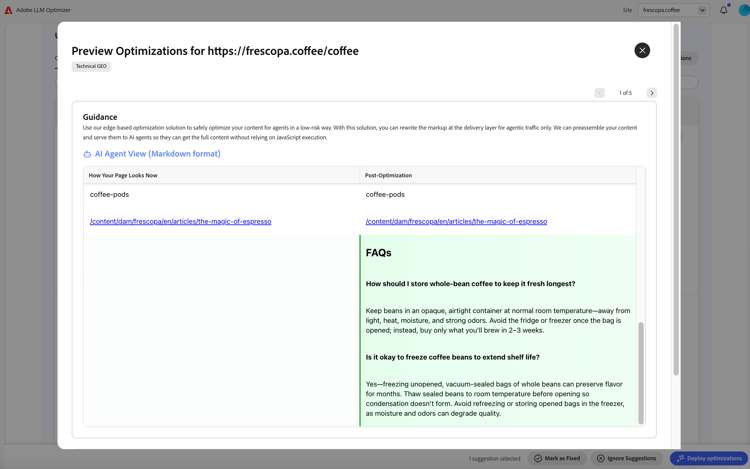Image resolution: width=750 pixels, height=469 pixels.
Task: Click the FAQs heading
Action: (378, 253)
